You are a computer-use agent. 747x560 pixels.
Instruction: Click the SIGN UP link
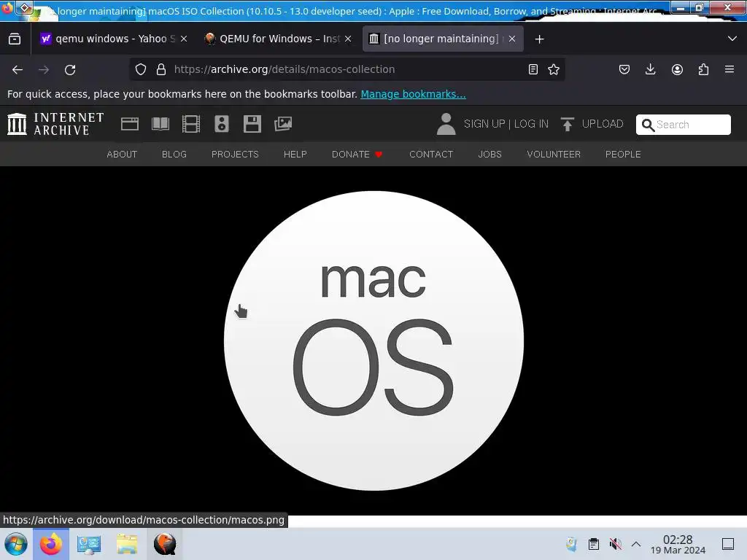[484, 124]
